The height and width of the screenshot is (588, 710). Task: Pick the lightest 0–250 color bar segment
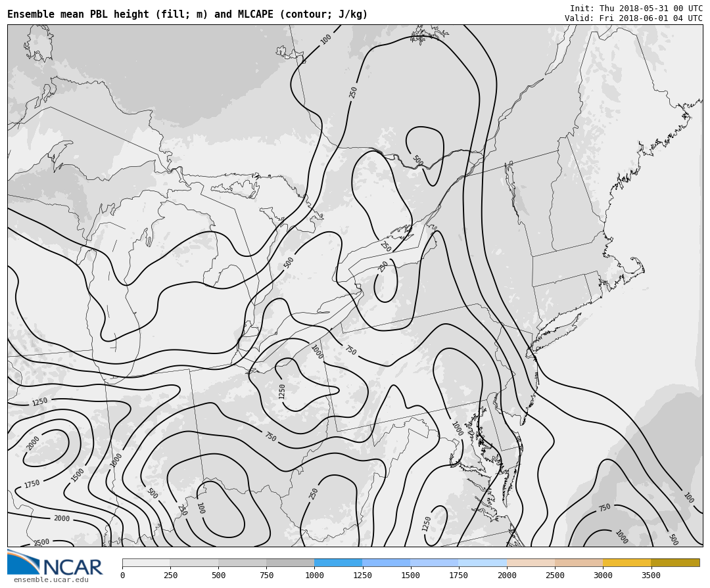pyautogui.click(x=146, y=562)
